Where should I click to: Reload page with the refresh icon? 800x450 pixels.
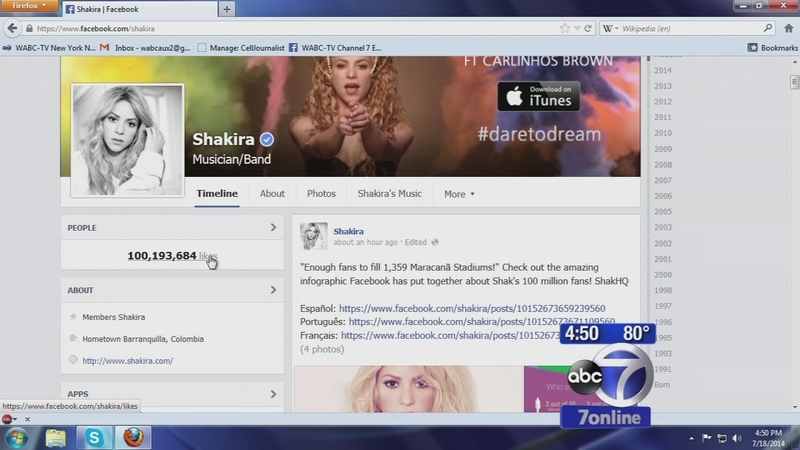coord(588,29)
